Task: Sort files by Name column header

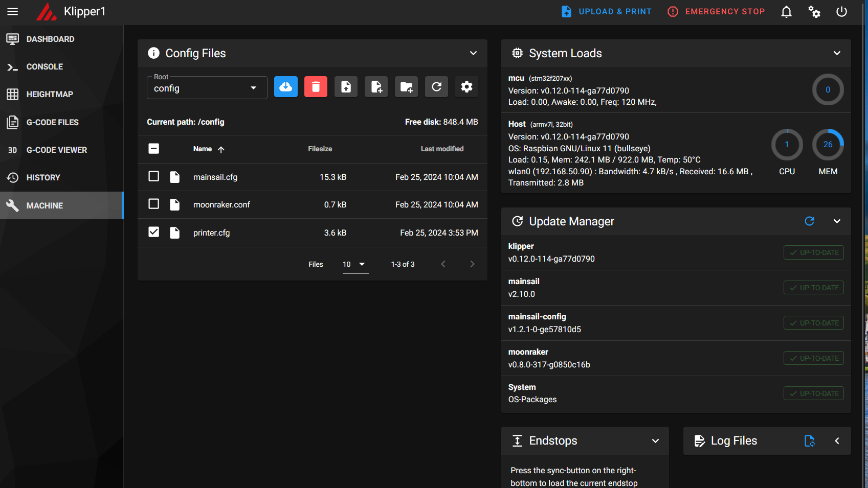Action: click(x=203, y=149)
